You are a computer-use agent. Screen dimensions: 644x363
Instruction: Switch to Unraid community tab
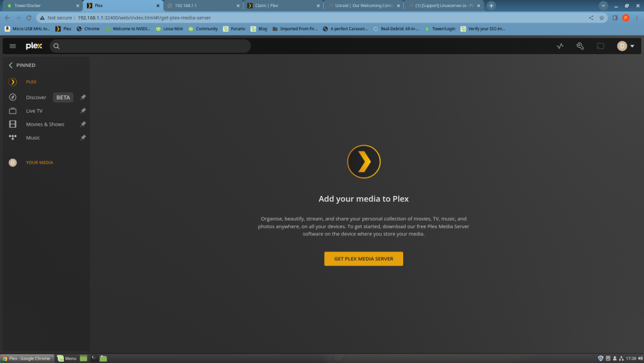click(363, 6)
